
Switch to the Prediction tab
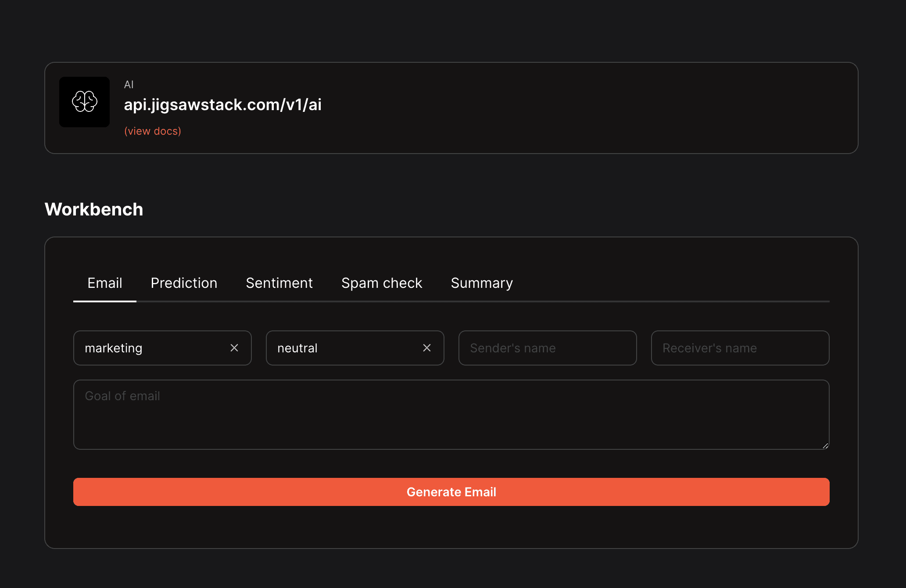pyautogui.click(x=184, y=283)
